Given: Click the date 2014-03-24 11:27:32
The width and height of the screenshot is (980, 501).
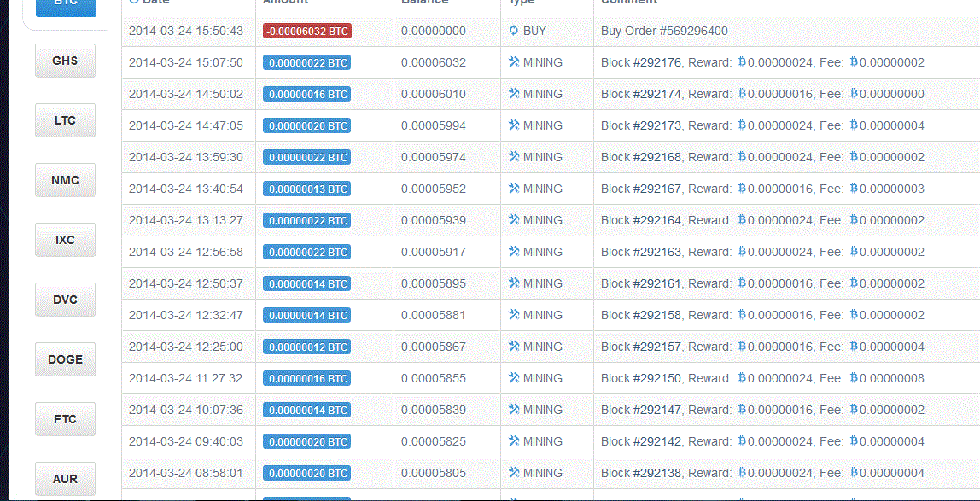Looking at the screenshot, I should coord(185,378).
